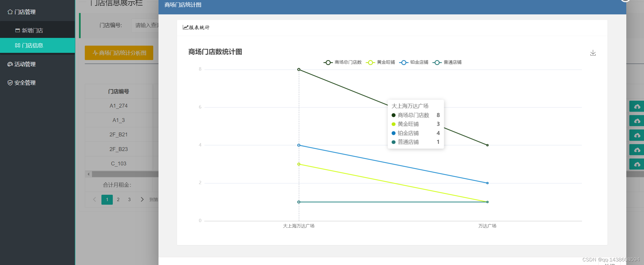Toggle 黄金旺铺 legend series
Image resolution: width=644 pixels, height=265 pixels.
(x=380, y=62)
